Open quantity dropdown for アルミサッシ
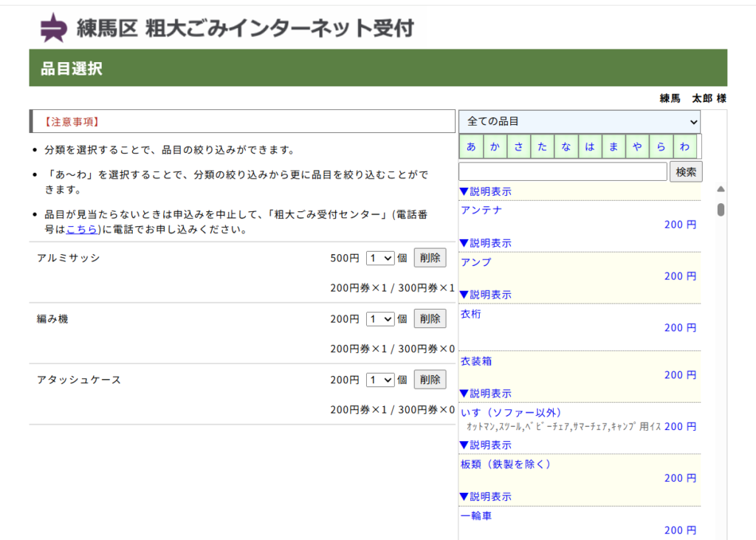The height and width of the screenshot is (540, 756). tap(381, 258)
